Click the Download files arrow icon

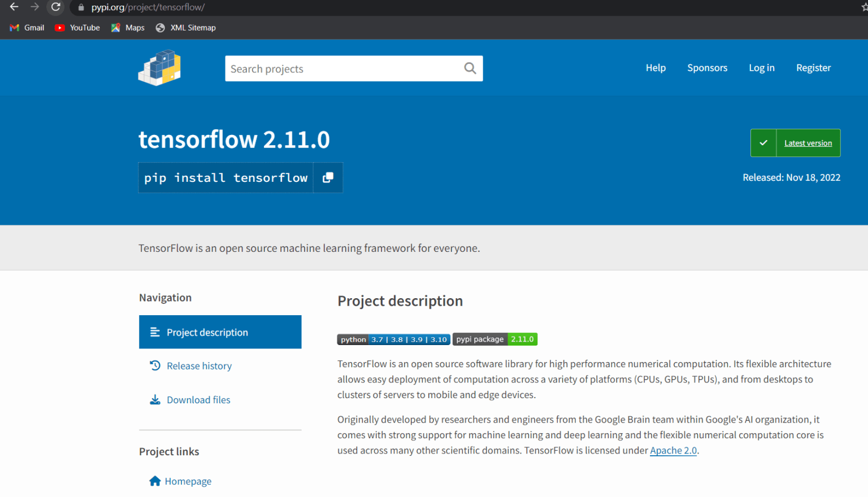(x=155, y=399)
